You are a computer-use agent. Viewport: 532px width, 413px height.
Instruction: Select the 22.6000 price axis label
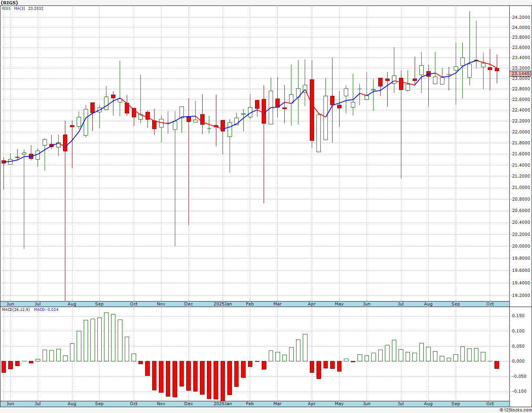pyautogui.click(x=520, y=100)
